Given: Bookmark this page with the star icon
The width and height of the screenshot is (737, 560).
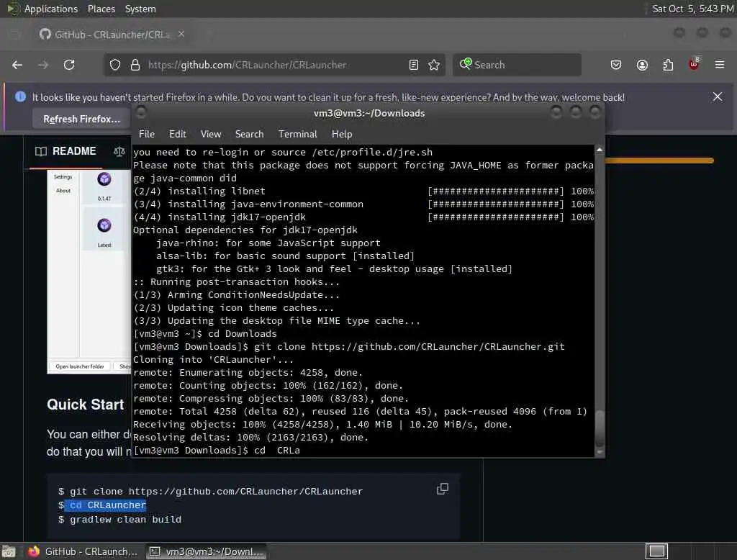Looking at the screenshot, I should coord(434,65).
